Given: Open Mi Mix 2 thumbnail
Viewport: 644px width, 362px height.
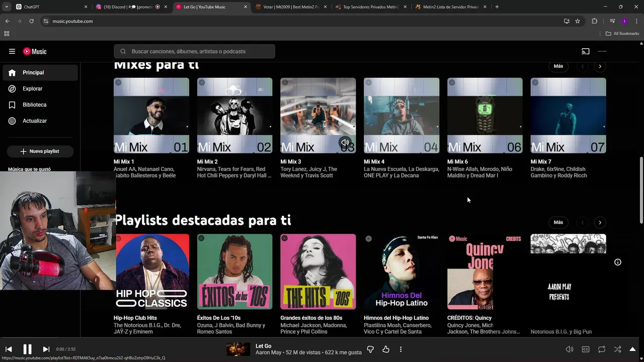Looking at the screenshot, I should pos(234,115).
